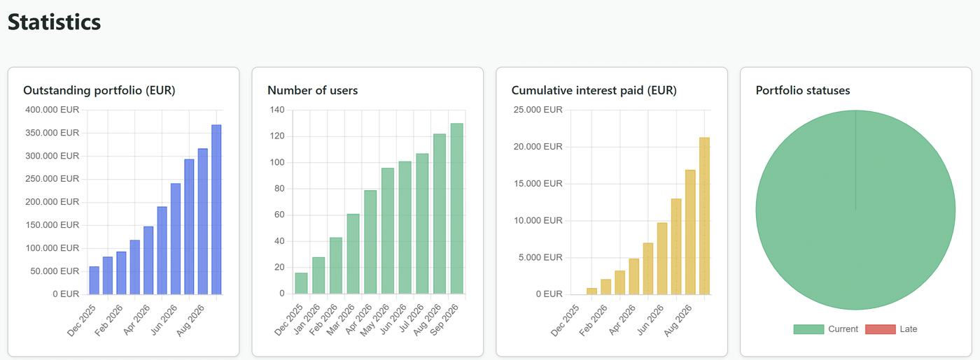Image resolution: width=980 pixels, height=360 pixels.
Task: Click the Feb 2026 bar in Number of users
Action: click(336, 266)
